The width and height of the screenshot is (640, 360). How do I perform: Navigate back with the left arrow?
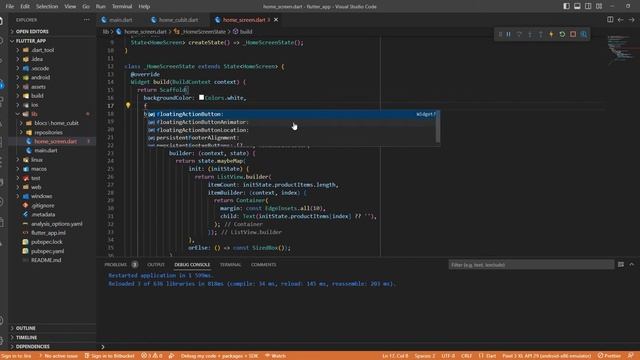click(x=620, y=20)
